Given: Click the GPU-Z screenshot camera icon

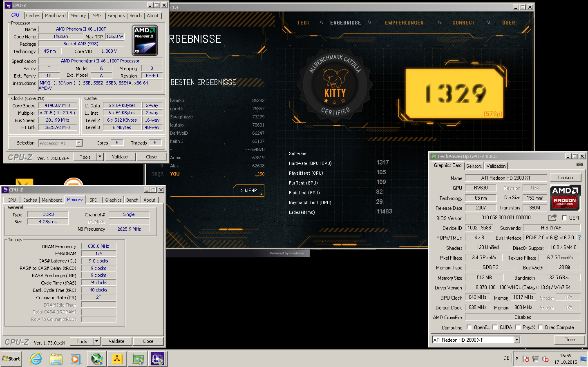Looking at the screenshot, I should click(579, 165).
